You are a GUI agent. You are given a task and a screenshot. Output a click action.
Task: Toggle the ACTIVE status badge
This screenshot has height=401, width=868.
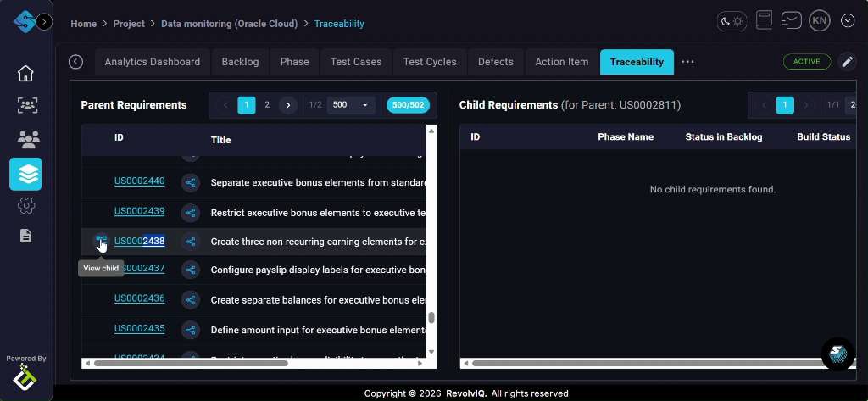tap(806, 62)
